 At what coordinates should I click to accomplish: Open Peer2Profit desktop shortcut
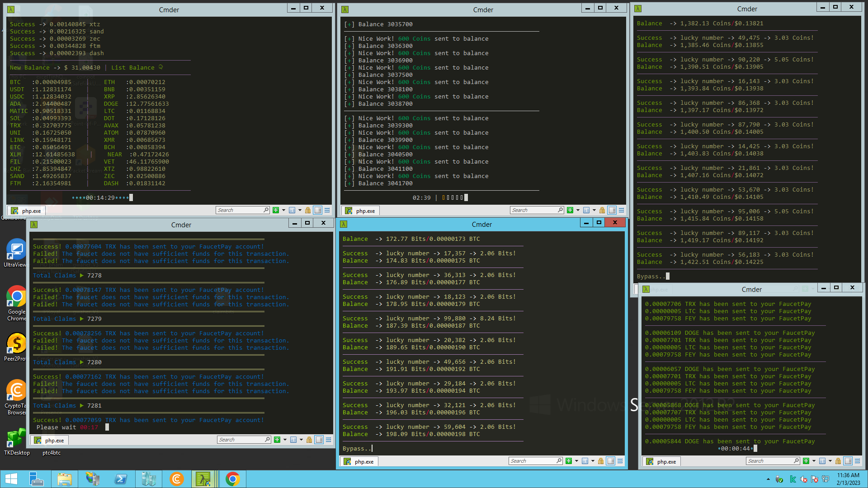tap(17, 347)
